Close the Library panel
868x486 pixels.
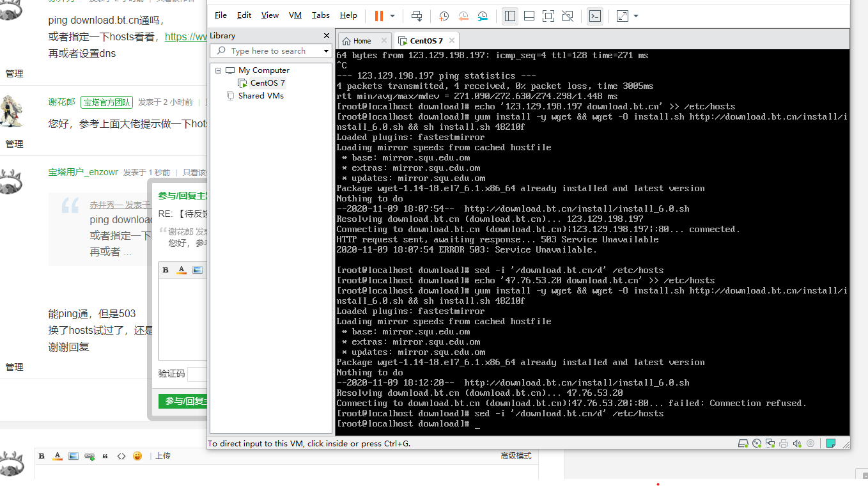click(327, 36)
